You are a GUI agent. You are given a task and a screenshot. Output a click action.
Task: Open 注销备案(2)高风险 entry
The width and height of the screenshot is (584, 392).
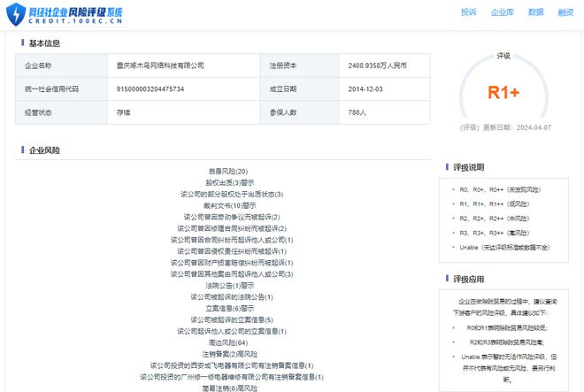(x=230, y=354)
